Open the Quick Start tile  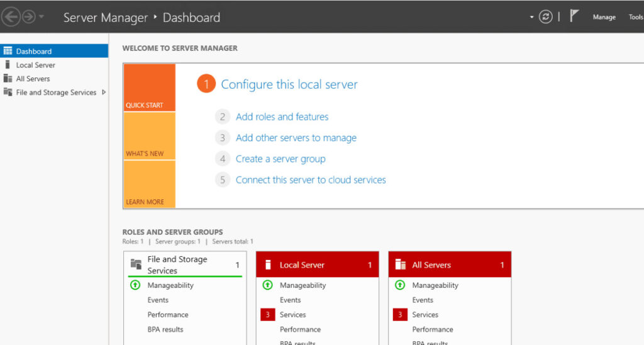coord(150,88)
